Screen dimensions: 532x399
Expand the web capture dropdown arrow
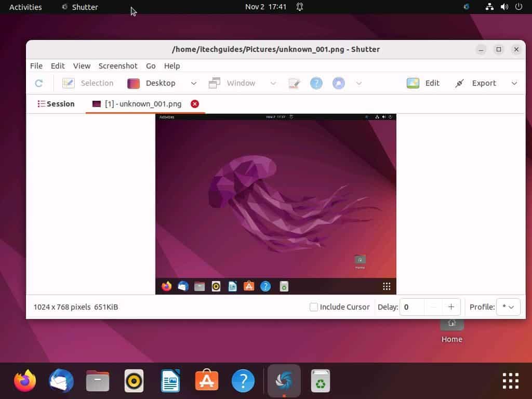point(359,83)
